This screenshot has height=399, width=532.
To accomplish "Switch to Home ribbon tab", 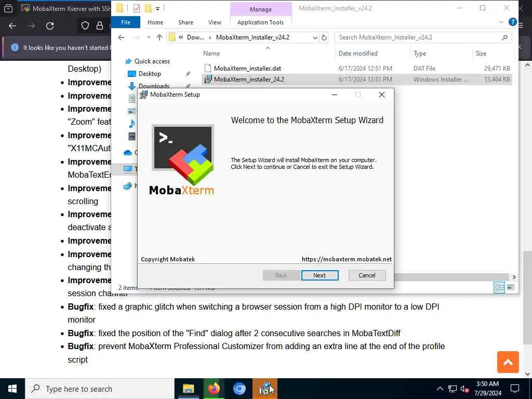I will [x=155, y=22].
